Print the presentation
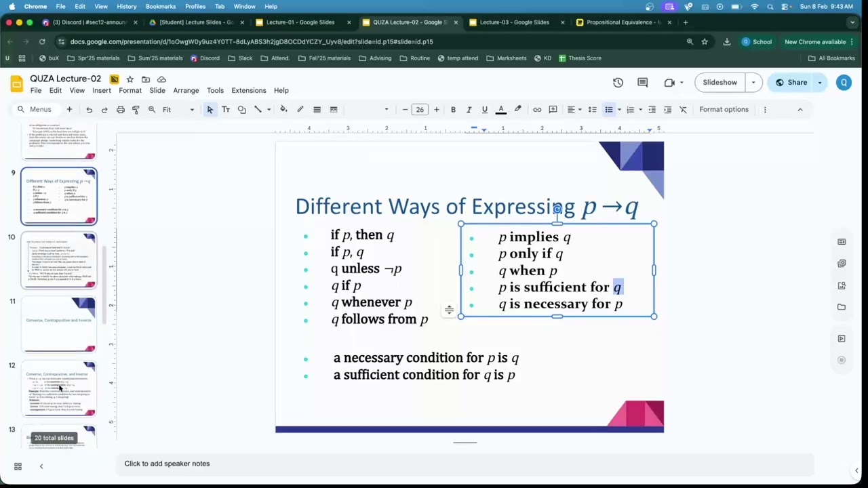The height and width of the screenshot is (488, 868). click(120, 109)
